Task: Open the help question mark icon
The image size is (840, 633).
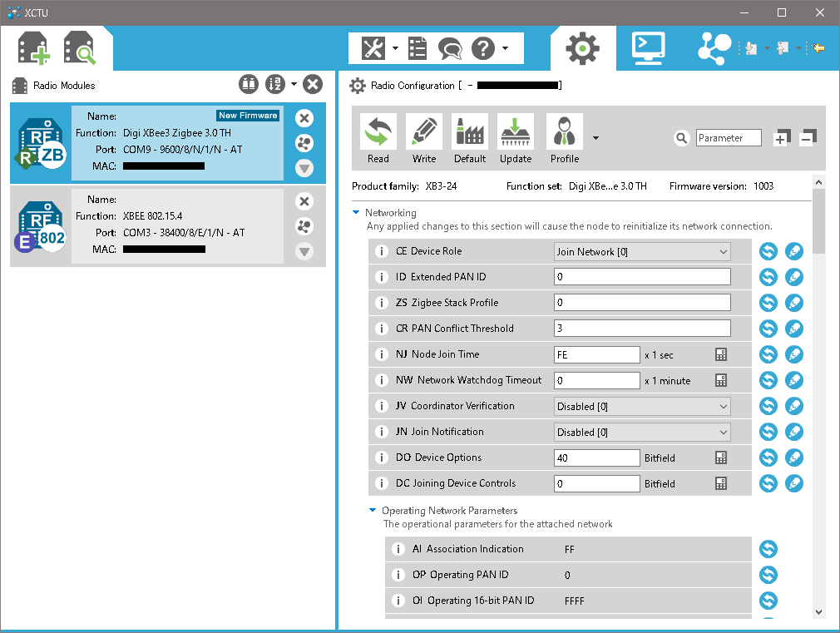Action: [482, 48]
